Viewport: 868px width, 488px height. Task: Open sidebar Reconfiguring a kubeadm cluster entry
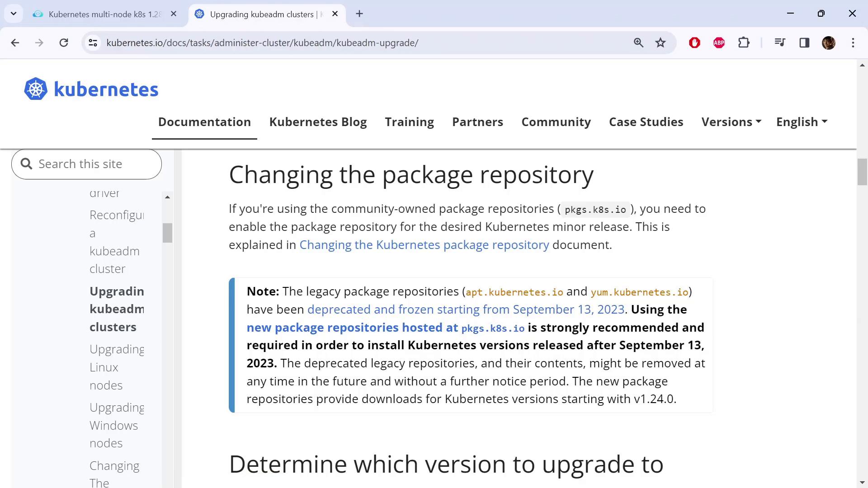pos(117,242)
